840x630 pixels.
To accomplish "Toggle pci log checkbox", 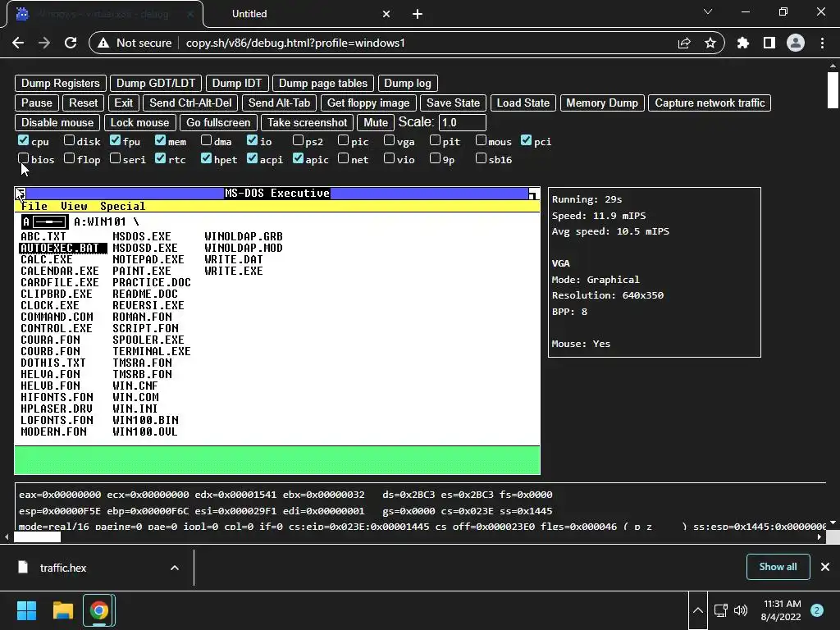I will click(x=526, y=140).
